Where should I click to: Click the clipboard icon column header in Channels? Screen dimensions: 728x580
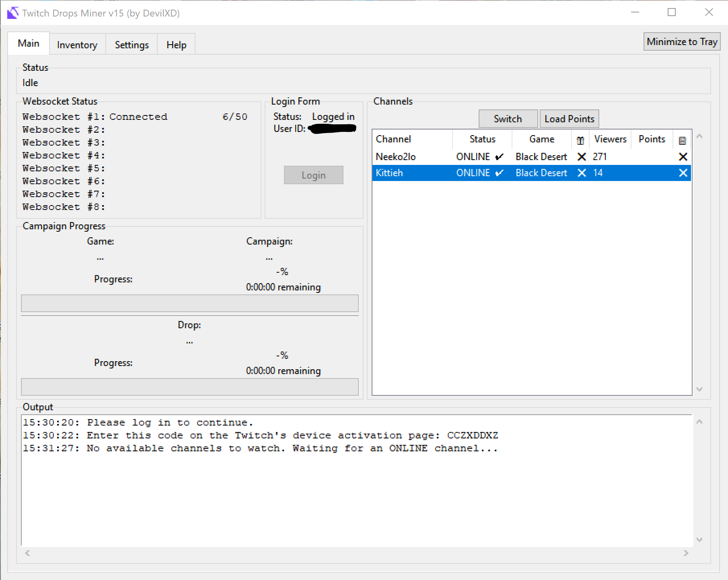point(683,140)
